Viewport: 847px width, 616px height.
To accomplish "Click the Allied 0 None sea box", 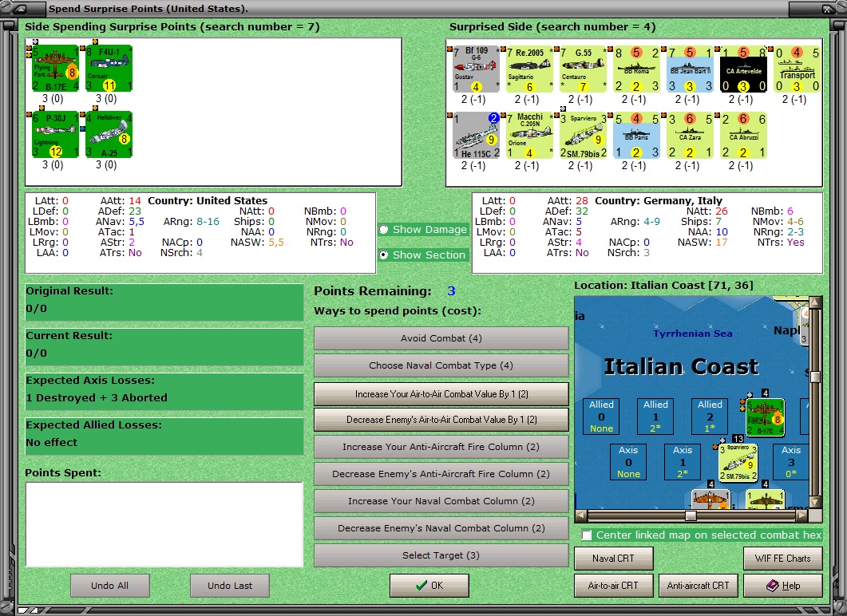I will 601,417.
